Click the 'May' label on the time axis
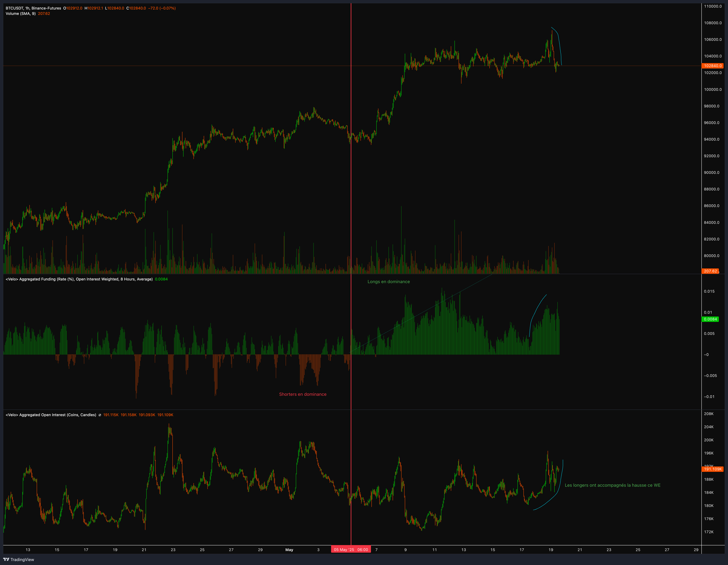Screen dimensions: 728x565 click(289, 550)
